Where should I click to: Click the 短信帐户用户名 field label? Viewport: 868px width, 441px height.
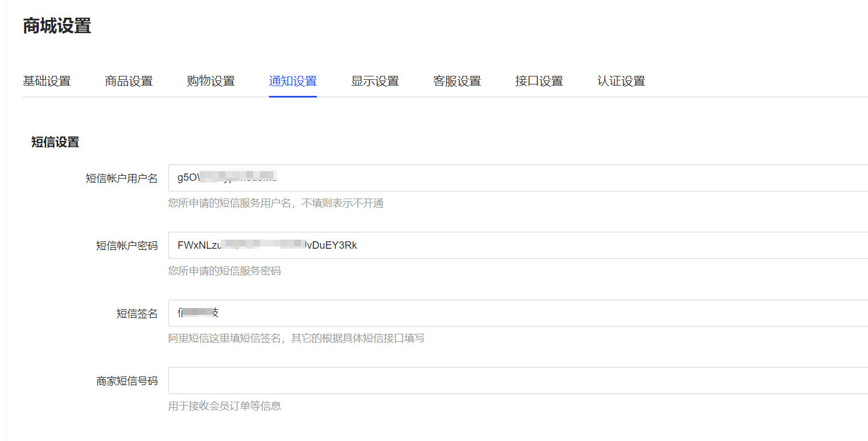point(122,179)
